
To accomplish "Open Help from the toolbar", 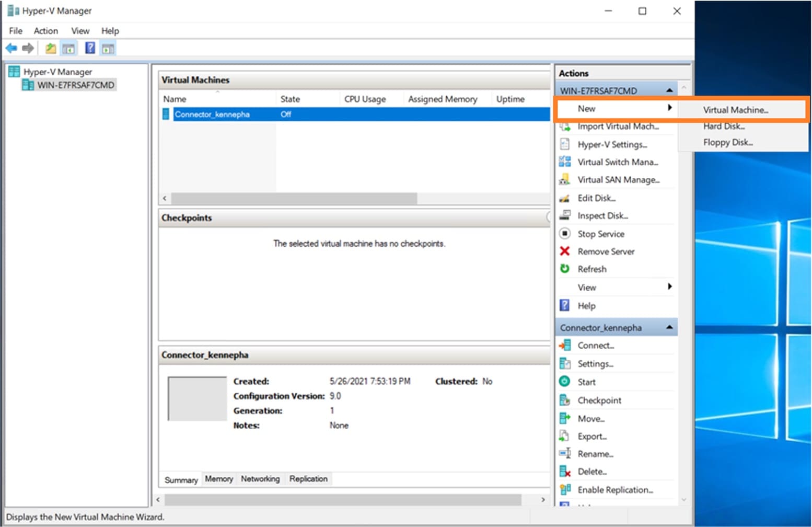I will click(x=89, y=48).
